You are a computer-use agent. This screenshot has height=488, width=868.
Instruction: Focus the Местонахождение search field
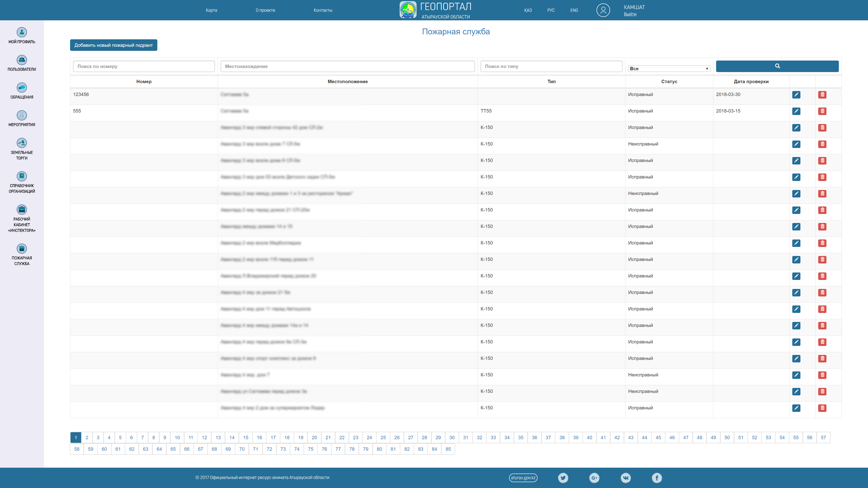click(x=347, y=66)
